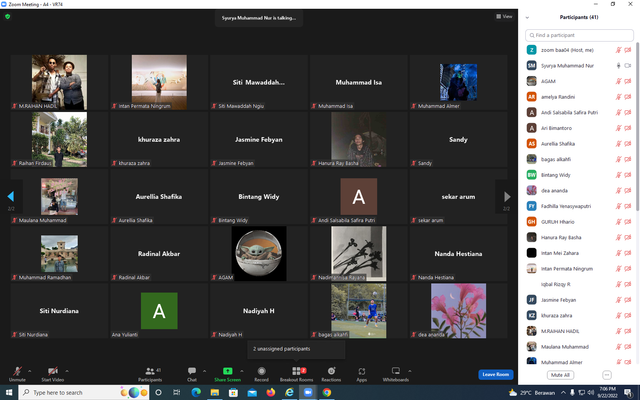Open the Reactions icon
This screenshot has width=640, height=400.
(331, 371)
